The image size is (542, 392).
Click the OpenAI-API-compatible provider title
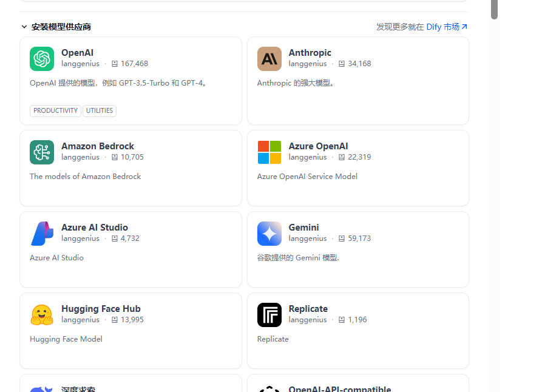coord(340,388)
